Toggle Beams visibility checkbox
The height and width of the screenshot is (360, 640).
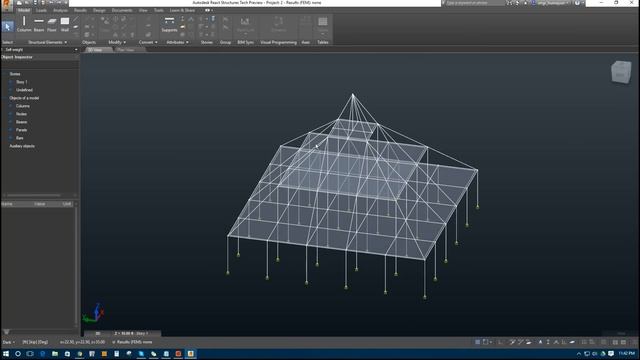coord(11,122)
